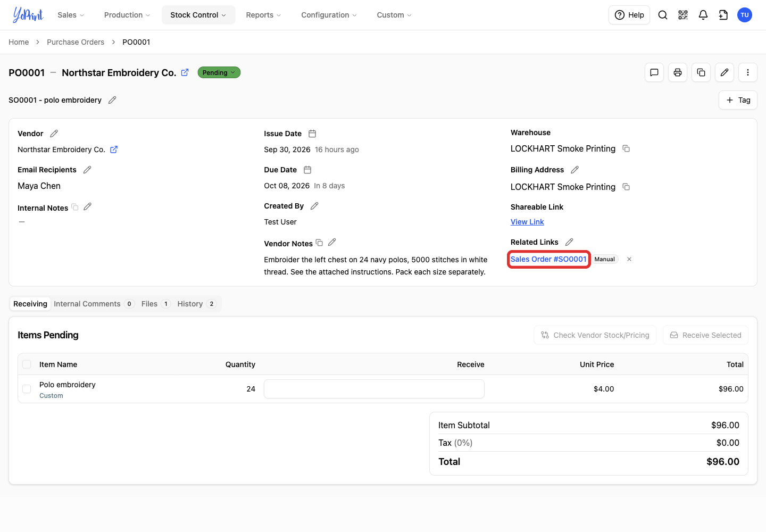The width and height of the screenshot is (766, 532).
Task: Remove the Sales Order #SO0001 related link
Action: tap(629, 259)
